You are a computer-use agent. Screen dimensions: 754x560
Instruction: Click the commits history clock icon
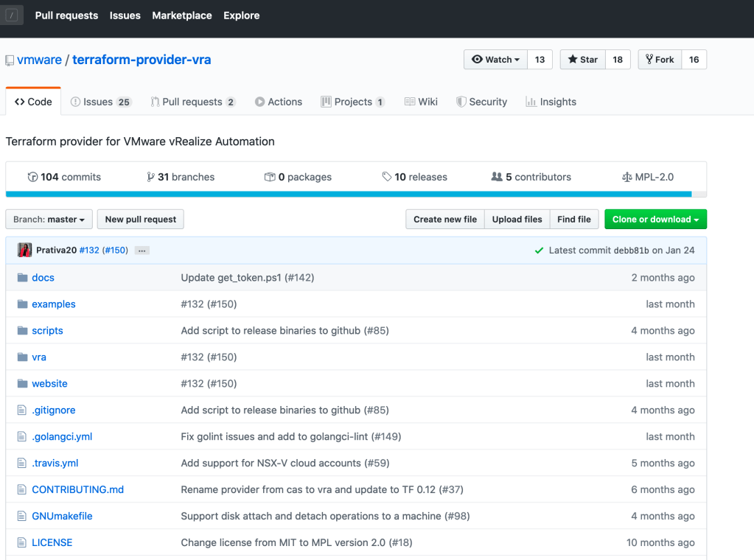tap(32, 177)
